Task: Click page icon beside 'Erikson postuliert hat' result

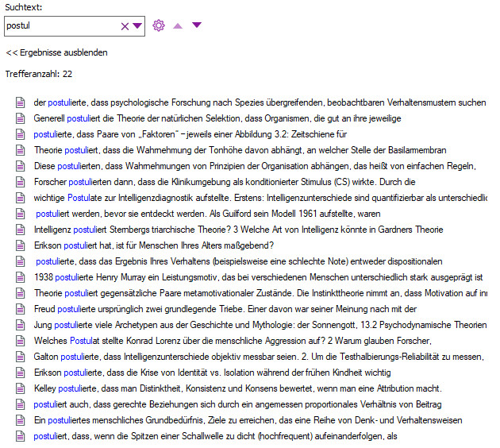Action: coord(21,245)
